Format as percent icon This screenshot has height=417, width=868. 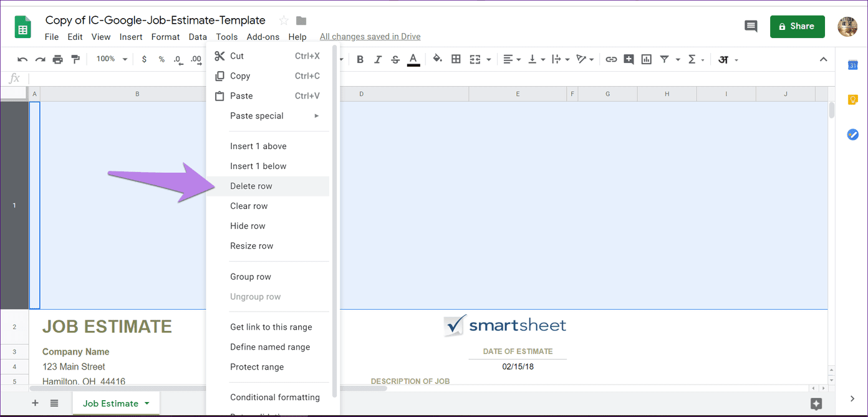[162, 59]
